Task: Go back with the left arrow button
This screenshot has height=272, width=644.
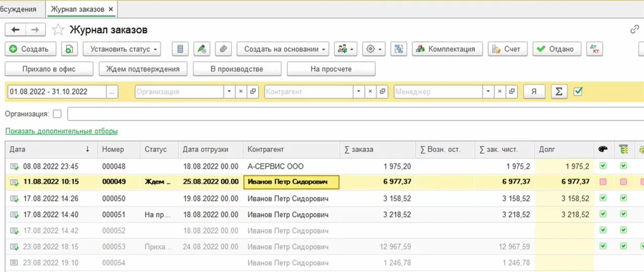Action: 15,30
